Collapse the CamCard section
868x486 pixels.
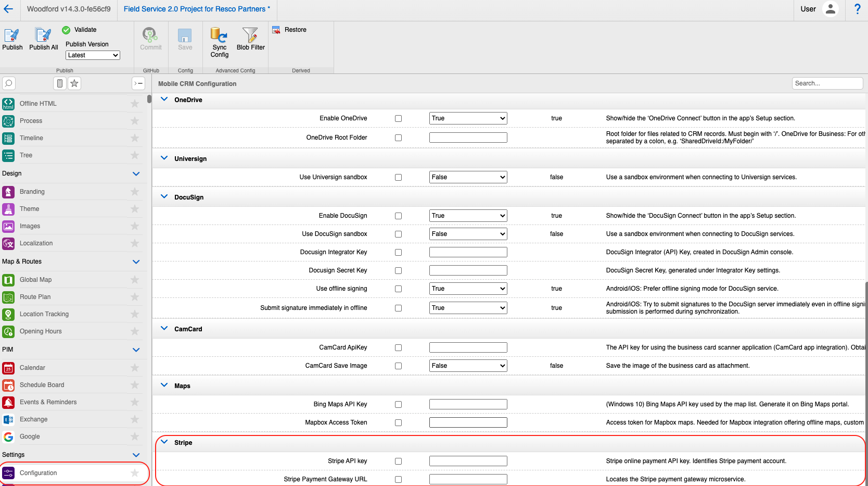click(x=164, y=329)
